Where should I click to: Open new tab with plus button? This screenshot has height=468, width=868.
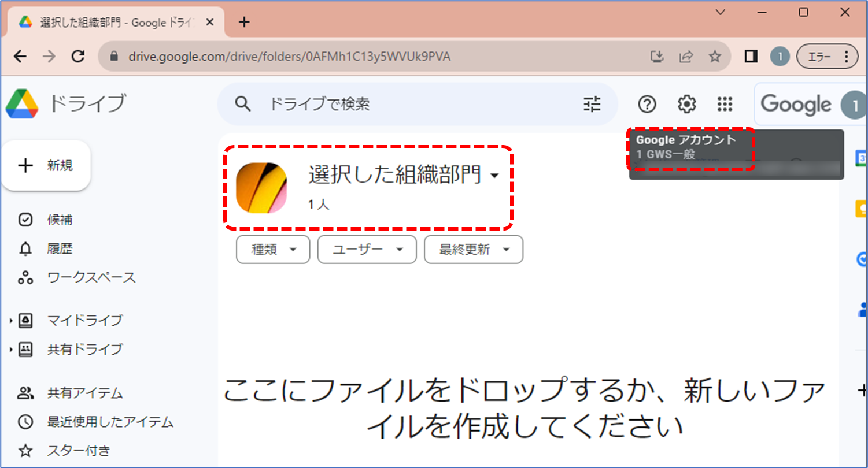(x=244, y=22)
